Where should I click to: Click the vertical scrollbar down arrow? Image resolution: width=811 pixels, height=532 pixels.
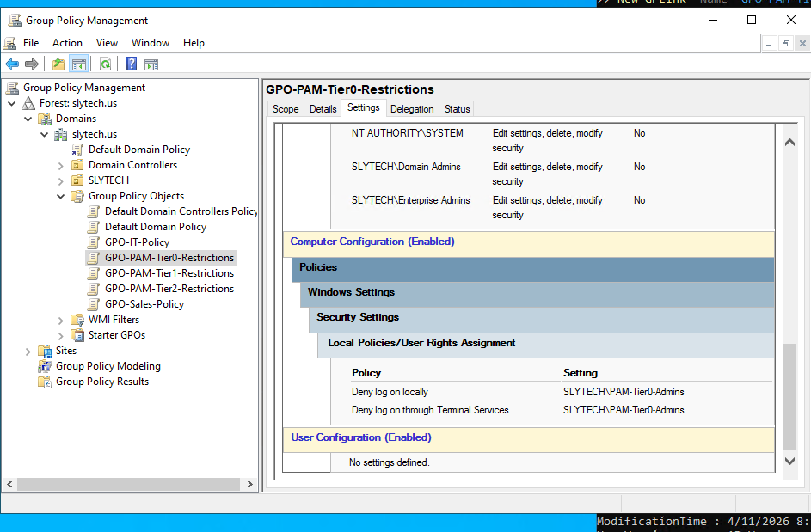(789, 462)
